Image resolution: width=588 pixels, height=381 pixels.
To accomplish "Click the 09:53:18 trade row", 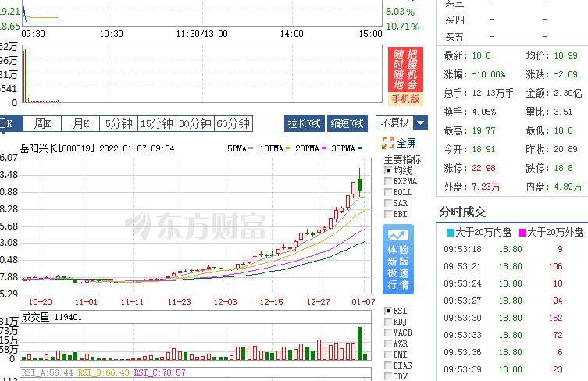I will point(503,249).
